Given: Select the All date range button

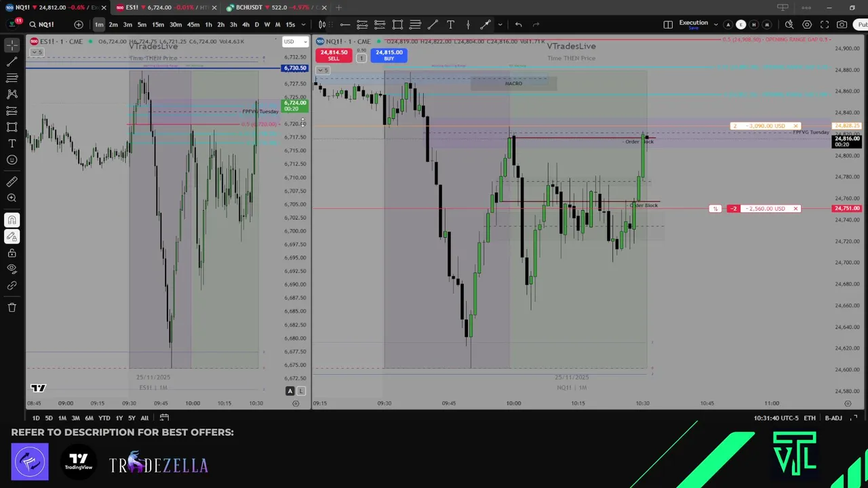Looking at the screenshot, I should pos(144,418).
